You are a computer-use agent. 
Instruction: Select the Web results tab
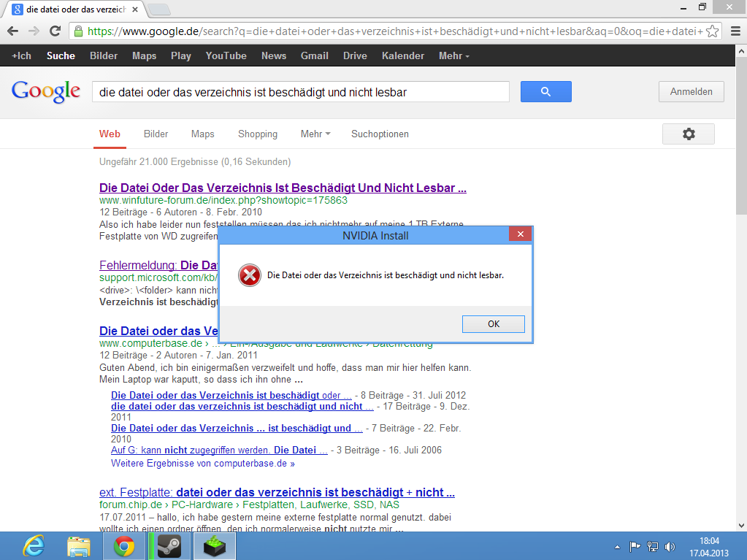[110, 134]
